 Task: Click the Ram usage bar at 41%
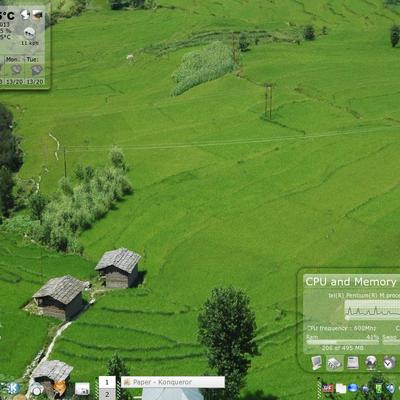343,342
